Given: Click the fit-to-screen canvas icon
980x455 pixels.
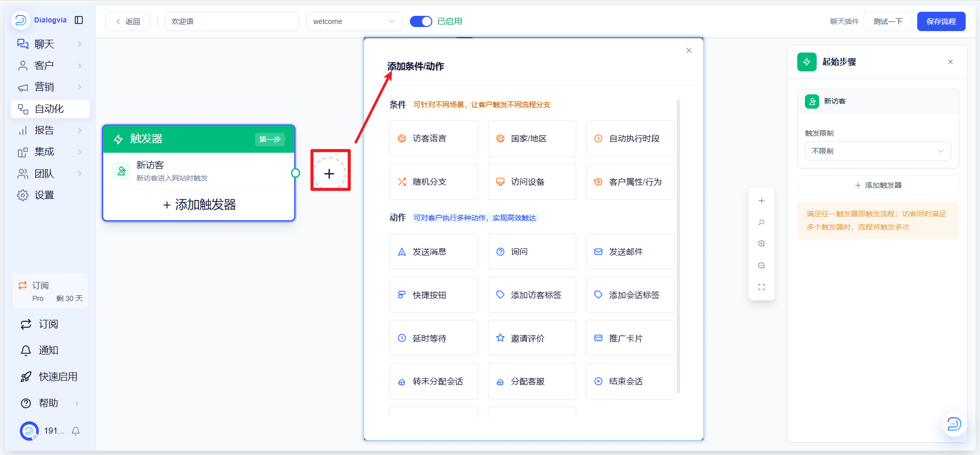Looking at the screenshot, I should [762, 287].
